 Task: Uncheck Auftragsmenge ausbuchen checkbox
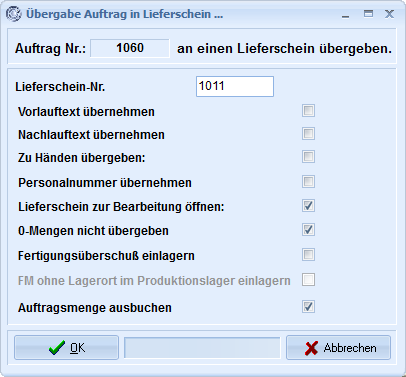[308, 307]
